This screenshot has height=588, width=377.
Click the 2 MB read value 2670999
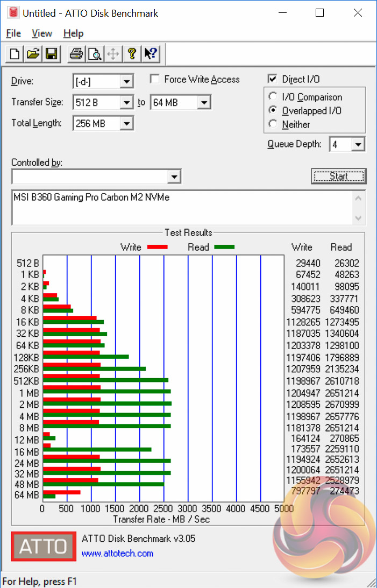(x=342, y=405)
